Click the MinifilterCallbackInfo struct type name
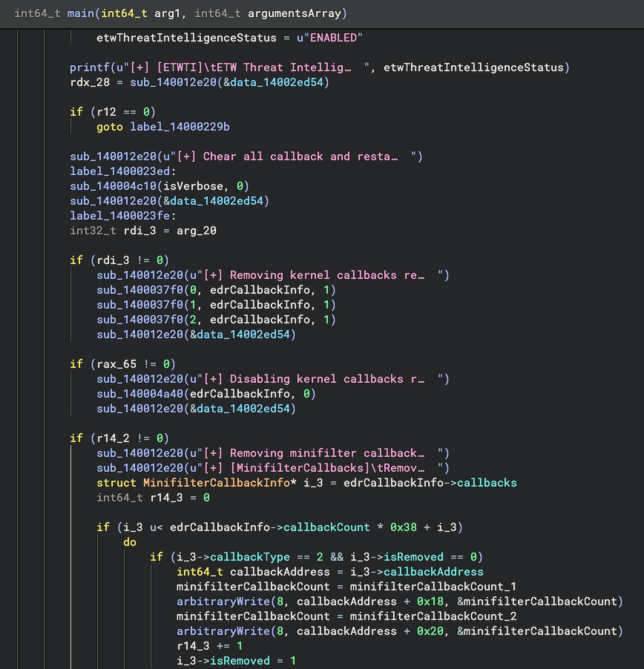The width and height of the screenshot is (644, 669). [216, 483]
